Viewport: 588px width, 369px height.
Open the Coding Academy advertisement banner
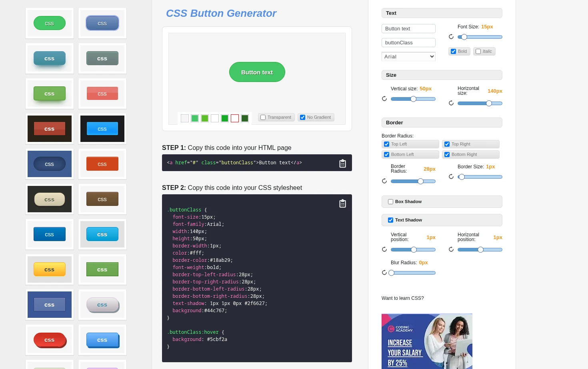point(427,341)
